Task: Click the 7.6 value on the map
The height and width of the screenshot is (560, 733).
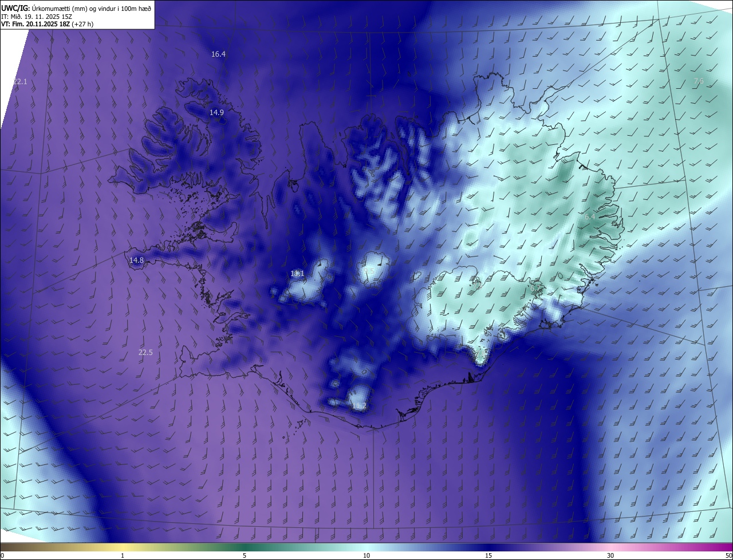Action: click(698, 81)
